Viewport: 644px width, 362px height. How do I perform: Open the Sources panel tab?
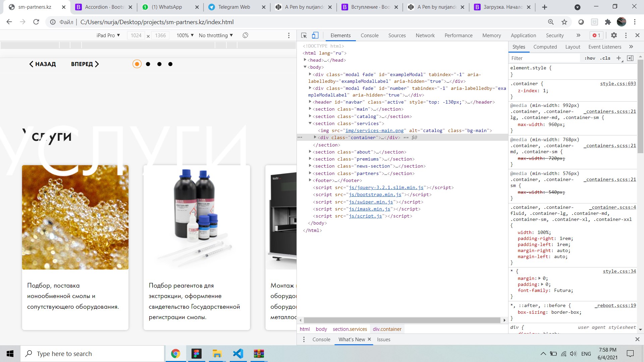pyautogui.click(x=397, y=35)
